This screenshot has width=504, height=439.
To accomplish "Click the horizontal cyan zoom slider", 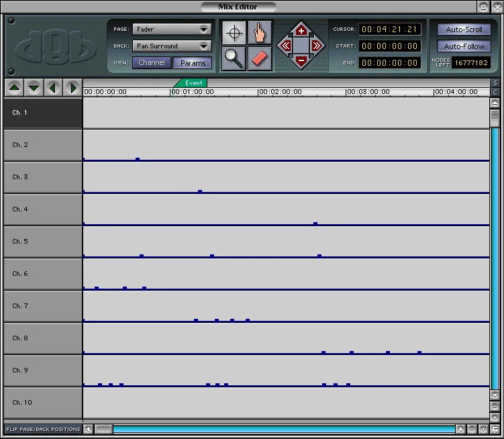I will click(x=284, y=429).
